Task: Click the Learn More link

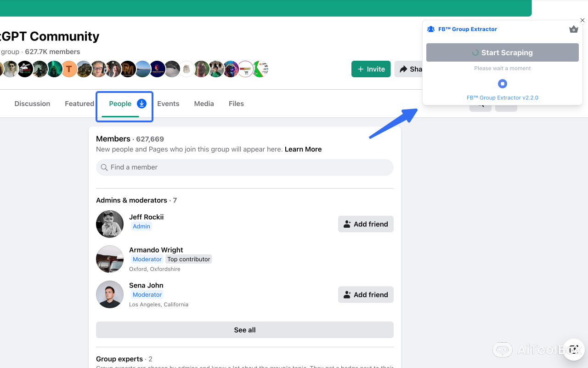Action: pos(303,149)
